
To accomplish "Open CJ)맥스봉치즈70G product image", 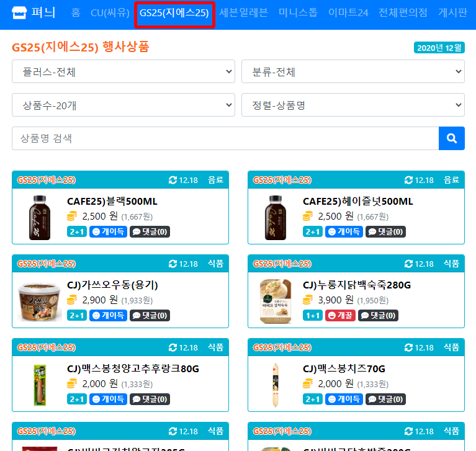I will coord(276,385).
